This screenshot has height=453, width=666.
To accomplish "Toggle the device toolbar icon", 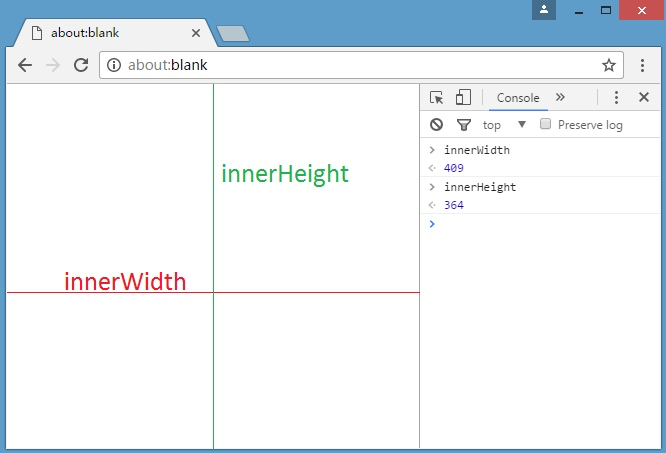I will 463,97.
